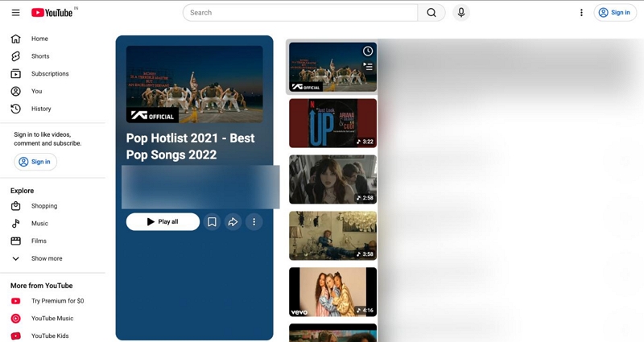Click the You profile icon

click(15, 91)
